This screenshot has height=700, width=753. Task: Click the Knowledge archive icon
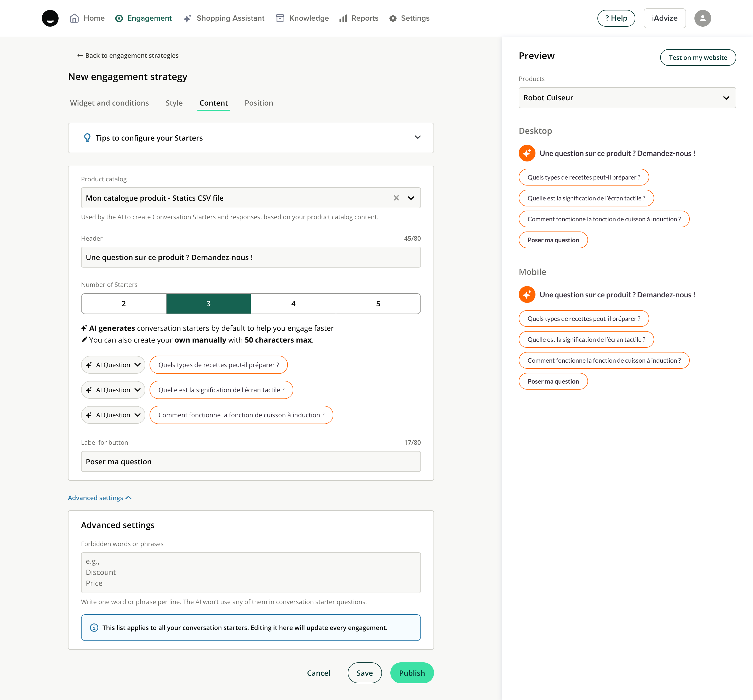(280, 18)
